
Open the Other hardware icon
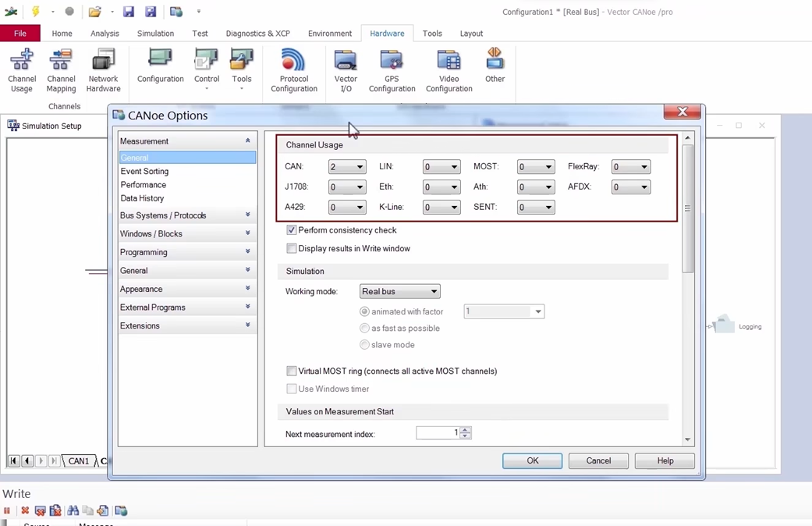tap(495, 66)
